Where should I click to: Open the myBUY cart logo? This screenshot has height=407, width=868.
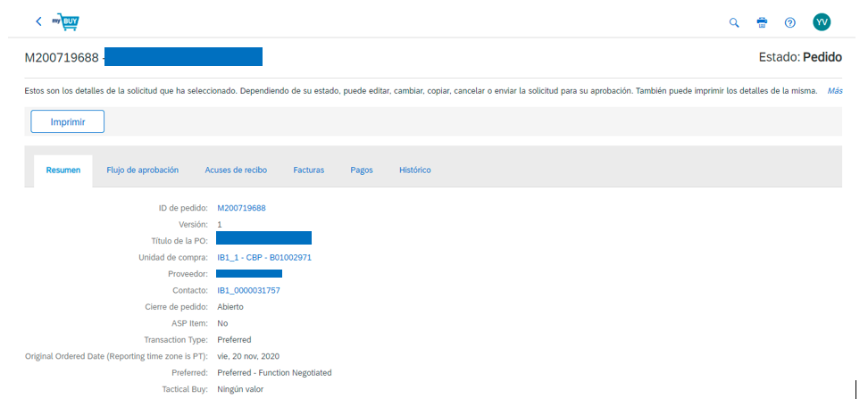coord(66,22)
